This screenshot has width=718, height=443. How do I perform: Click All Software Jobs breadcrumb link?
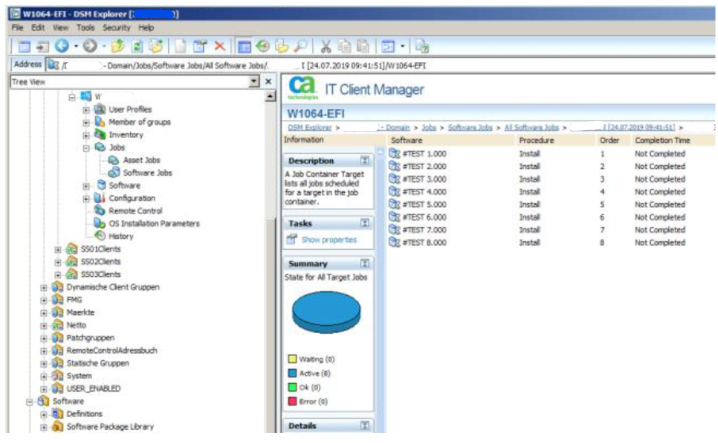(531, 128)
